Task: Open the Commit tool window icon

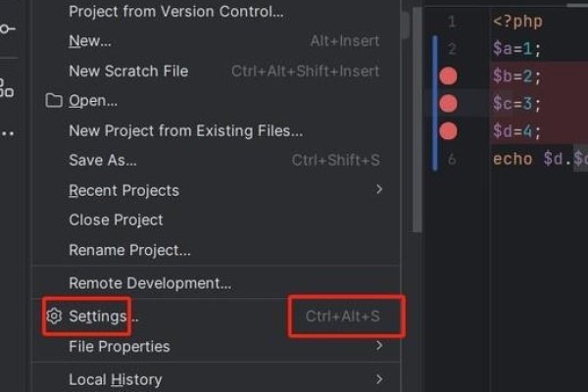Action: 6,28
